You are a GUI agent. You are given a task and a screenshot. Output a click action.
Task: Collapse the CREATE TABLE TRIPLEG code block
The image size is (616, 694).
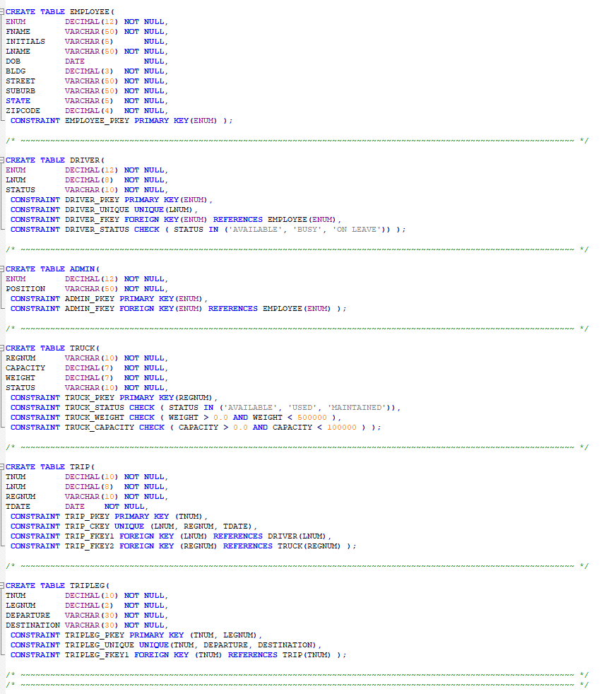coord(3,585)
